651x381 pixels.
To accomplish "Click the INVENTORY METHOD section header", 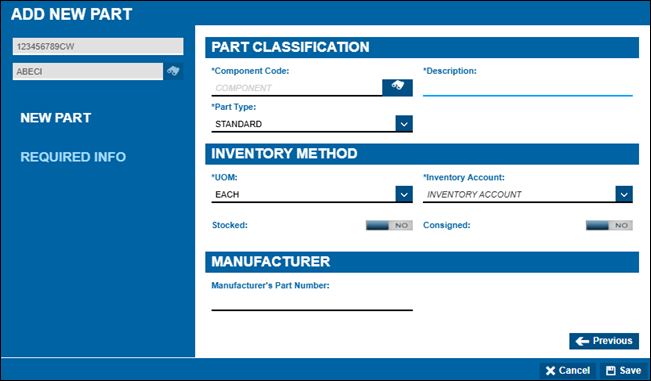I will coord(422,154).
